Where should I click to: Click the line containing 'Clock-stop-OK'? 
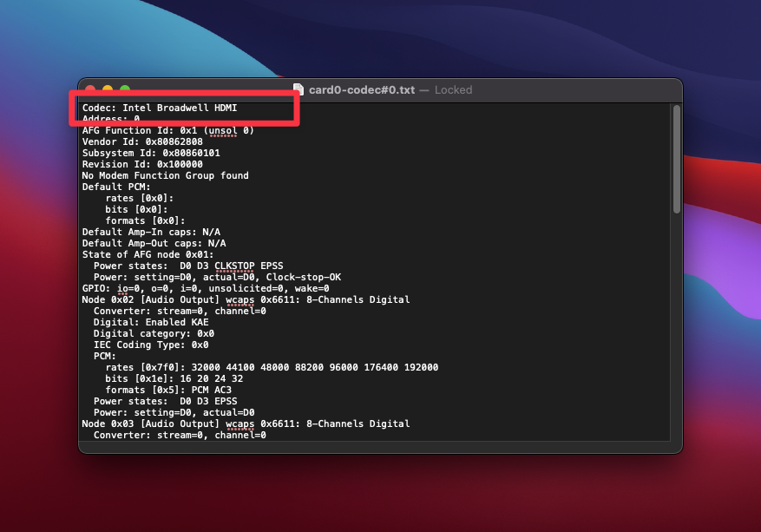[218, 277]
